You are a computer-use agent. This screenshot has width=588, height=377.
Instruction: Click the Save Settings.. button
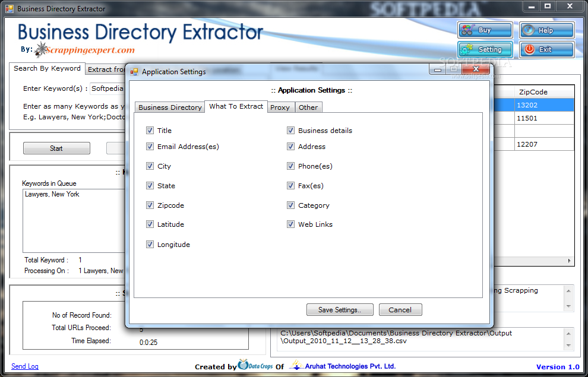tap(340, 310)
